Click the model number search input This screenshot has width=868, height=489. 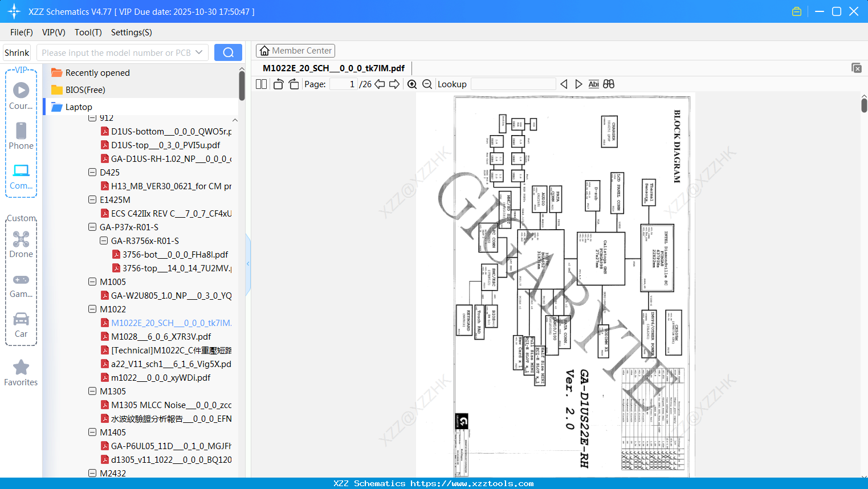[116, 52]
